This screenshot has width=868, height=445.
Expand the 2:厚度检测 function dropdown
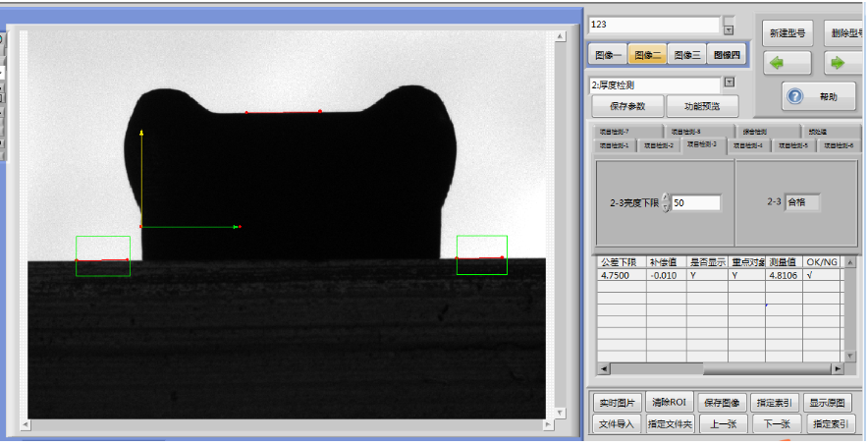pos(729,84)
